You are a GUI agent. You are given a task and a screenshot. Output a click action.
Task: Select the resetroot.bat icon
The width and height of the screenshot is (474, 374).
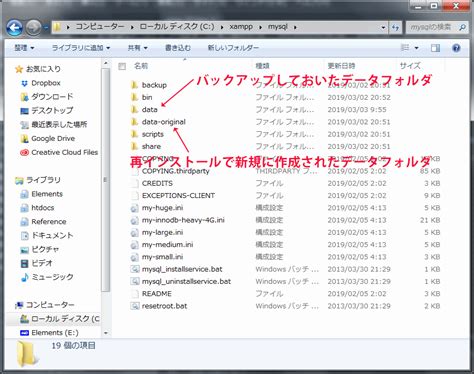[x=134, y=306]
